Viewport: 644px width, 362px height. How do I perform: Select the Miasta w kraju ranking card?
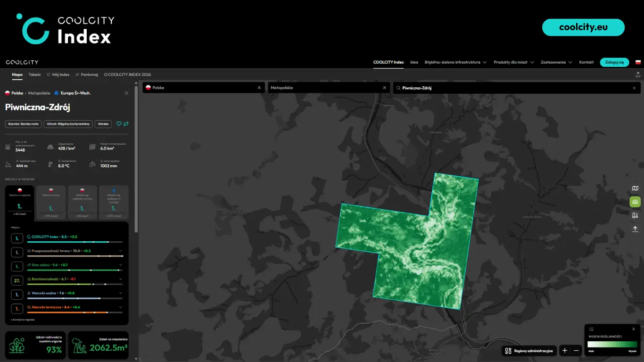51,203
